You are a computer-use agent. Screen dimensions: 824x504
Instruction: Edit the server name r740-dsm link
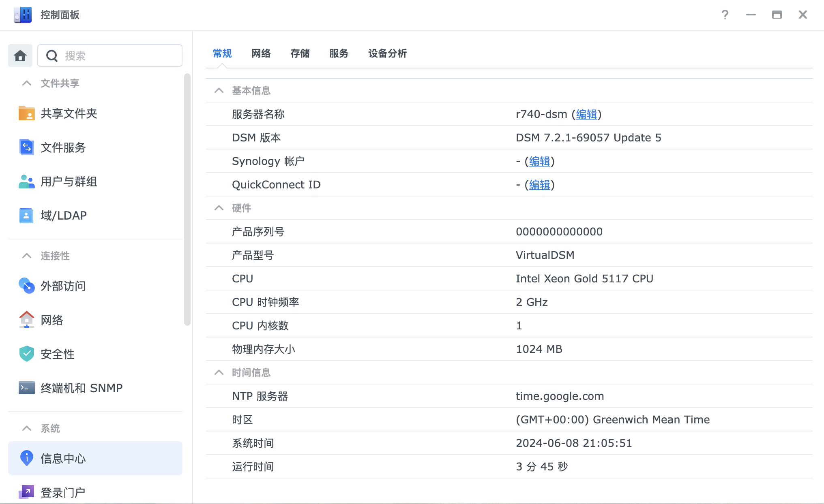pyautogui.click(x=587, y=115)
